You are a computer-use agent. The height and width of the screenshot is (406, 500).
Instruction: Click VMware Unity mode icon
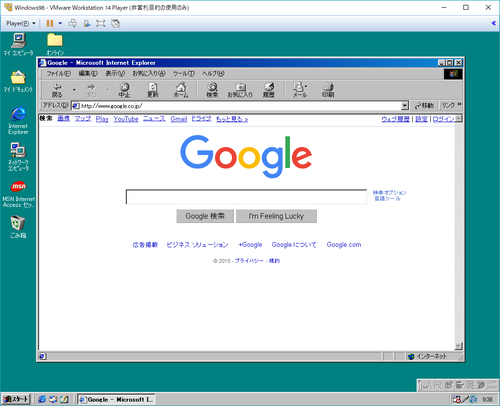(x=115, y=23)
